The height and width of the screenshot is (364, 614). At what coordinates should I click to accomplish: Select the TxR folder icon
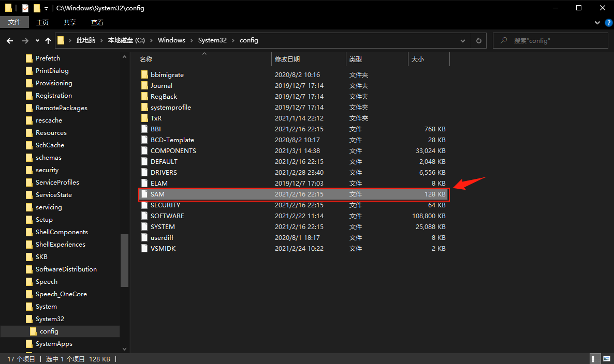(x=144, y=118)
